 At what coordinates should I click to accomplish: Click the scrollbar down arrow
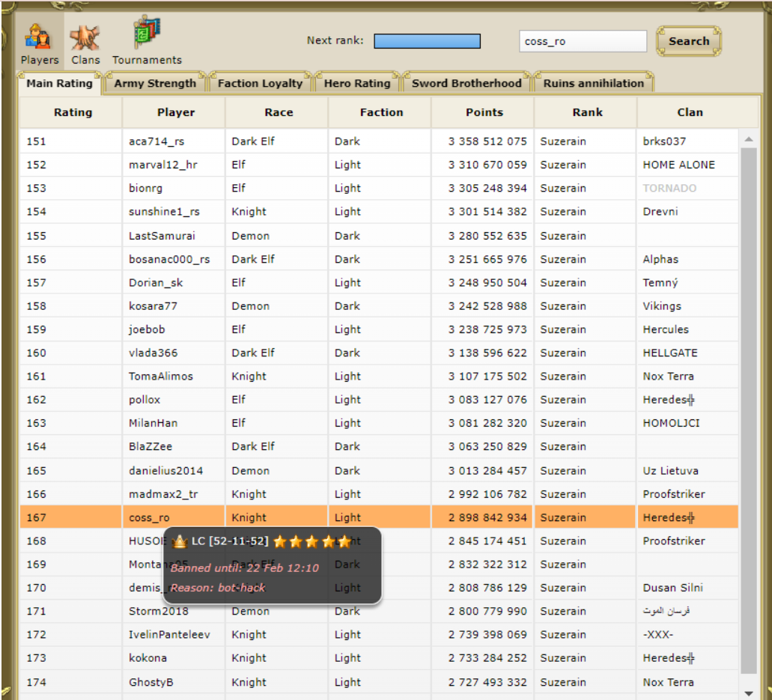(748, 693)
